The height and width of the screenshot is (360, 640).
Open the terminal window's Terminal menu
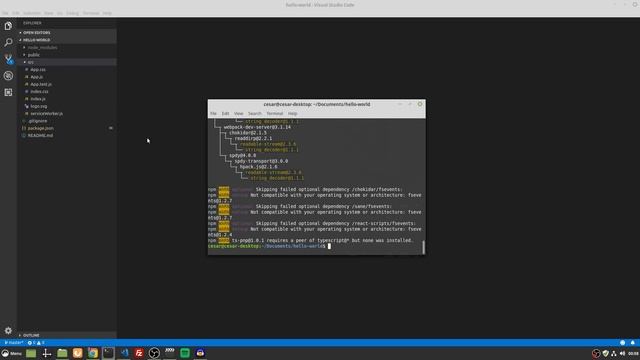275,113
